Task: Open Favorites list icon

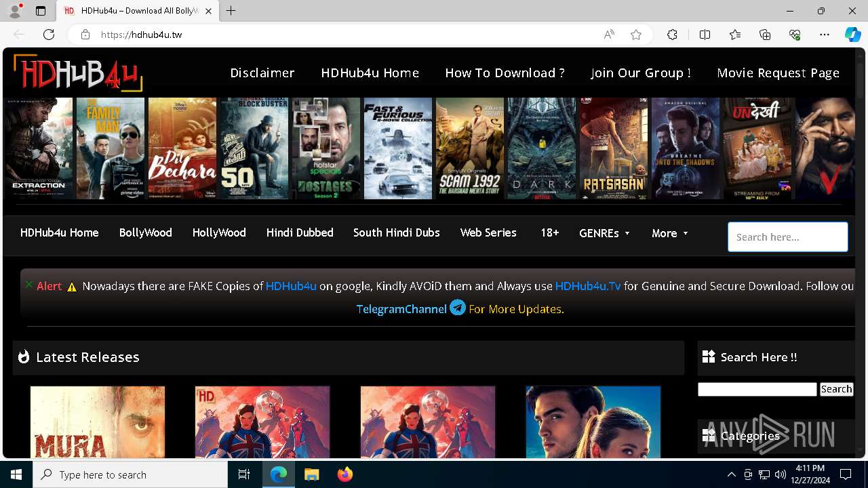Action: click(735, 35)
